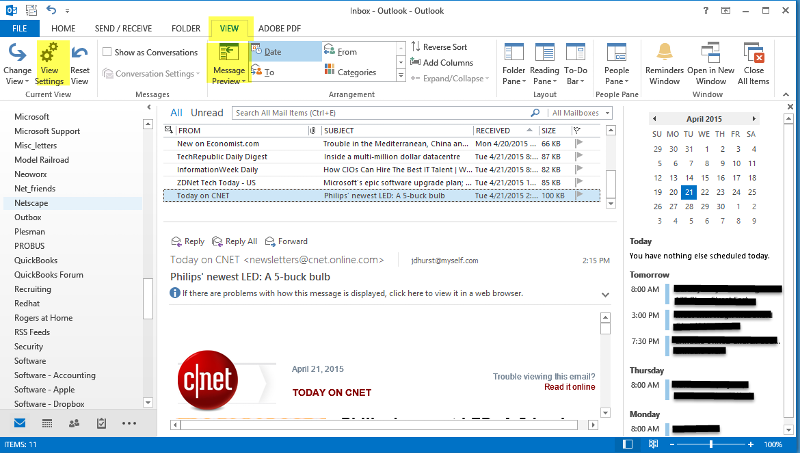
Task: Click the Undo icon in title bar
Action: click(51, 10)
